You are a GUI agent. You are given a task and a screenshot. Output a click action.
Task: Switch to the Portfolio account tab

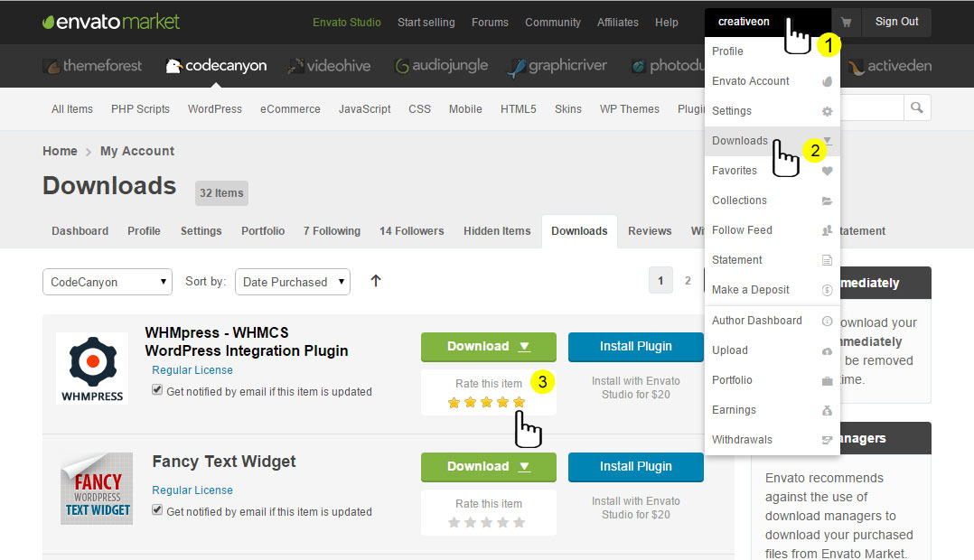[263, 231]
